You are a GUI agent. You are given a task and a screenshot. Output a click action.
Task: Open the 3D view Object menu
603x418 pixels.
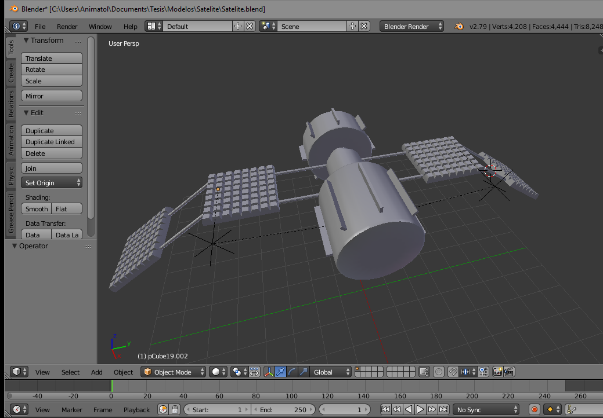(123, 372)
